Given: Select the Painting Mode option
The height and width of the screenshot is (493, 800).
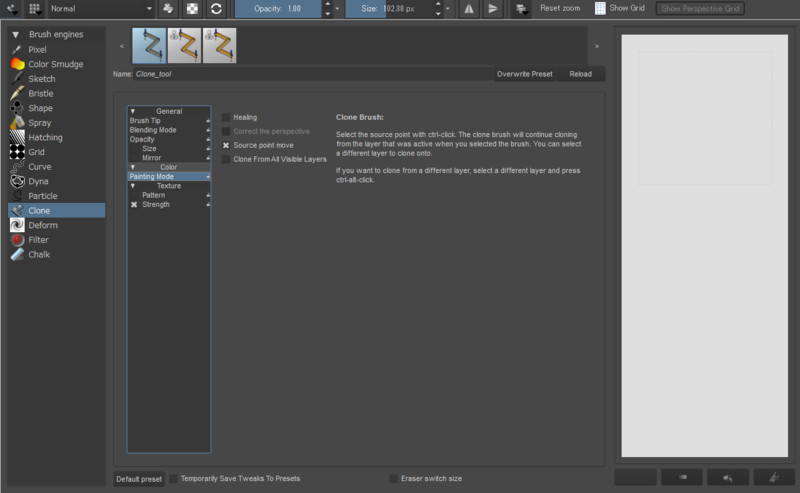Looking at the screenshot, I should pyautogui.click(x=169, y=177).
